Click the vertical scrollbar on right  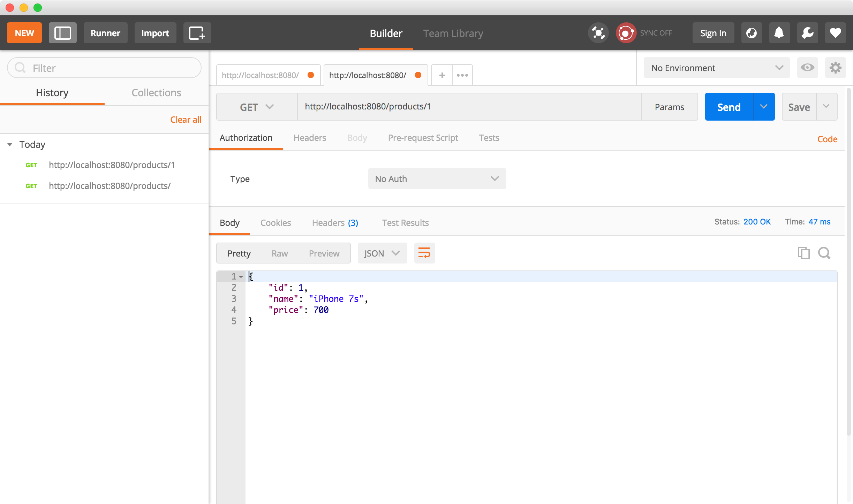[849, 261]
